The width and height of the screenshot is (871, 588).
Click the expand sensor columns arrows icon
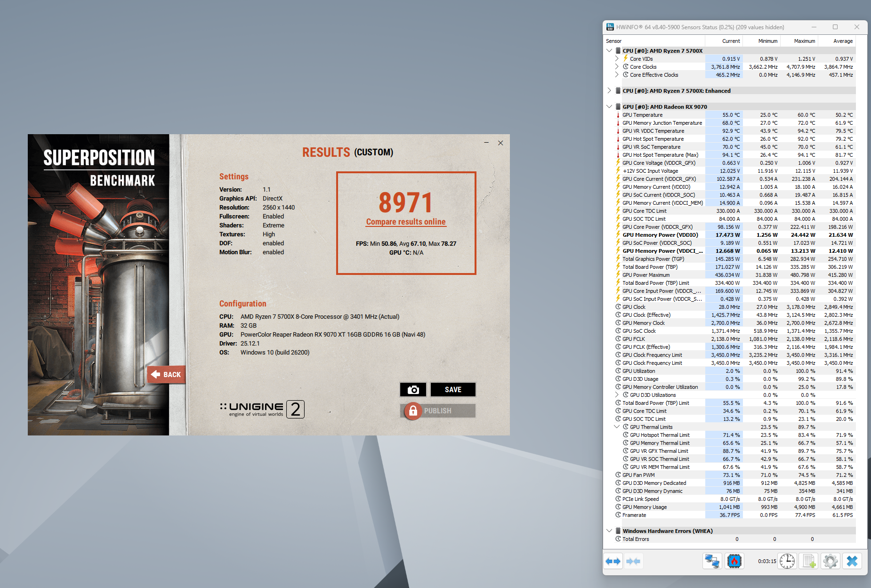coord(613,561)
